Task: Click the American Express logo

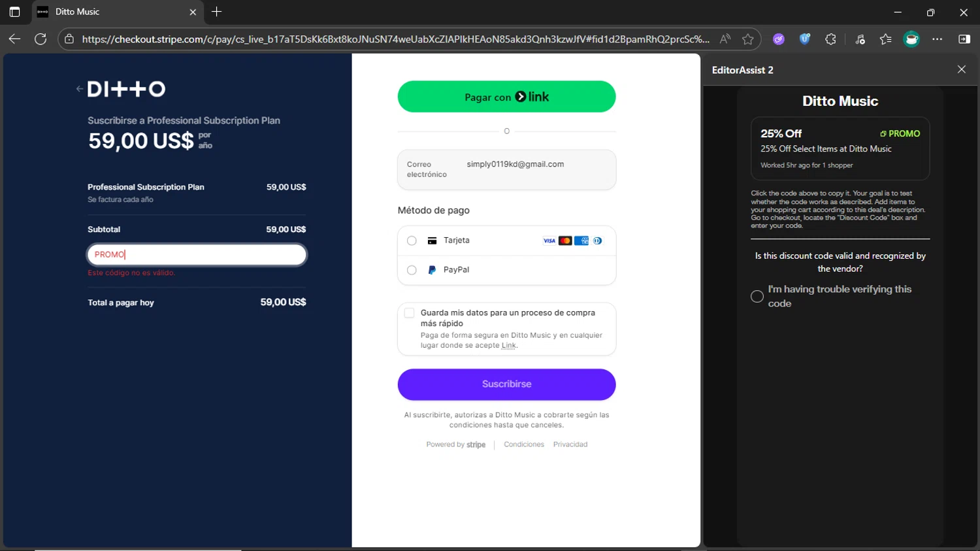Action: coord(581,241)
